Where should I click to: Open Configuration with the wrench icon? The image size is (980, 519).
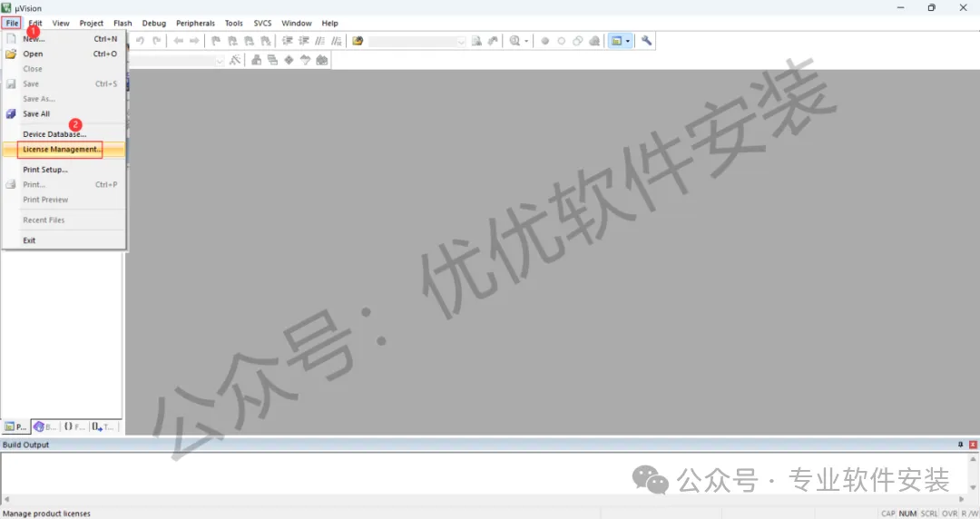coord(646,41)
